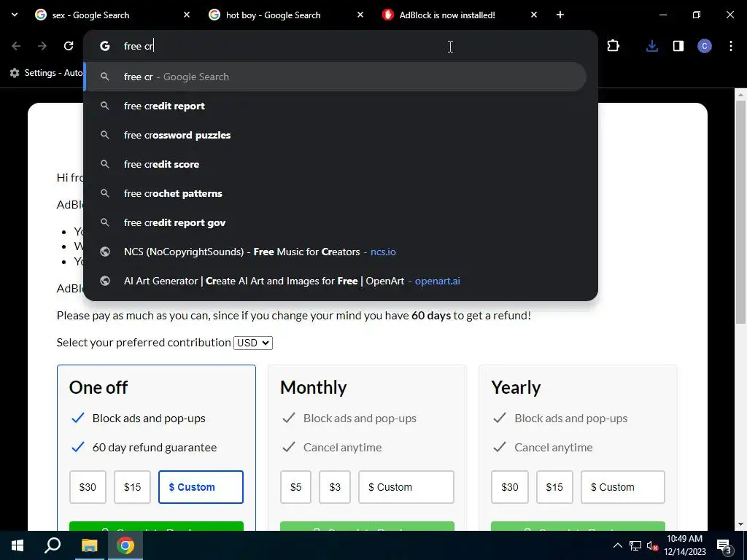Click the globe icon of the ncs.io suggestion

click(105, 252)
